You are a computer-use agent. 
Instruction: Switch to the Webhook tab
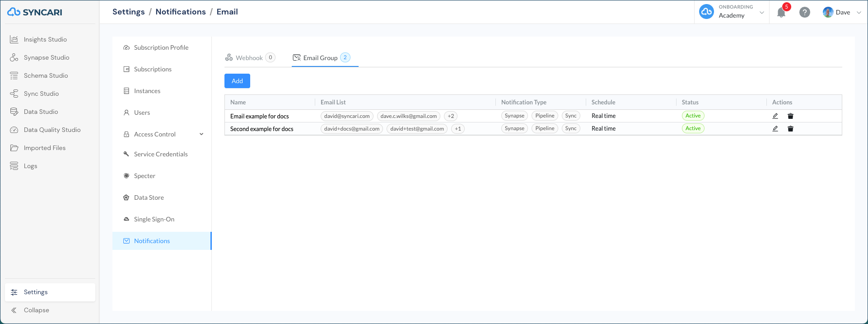pyautogui.click(x=250, y=58)
